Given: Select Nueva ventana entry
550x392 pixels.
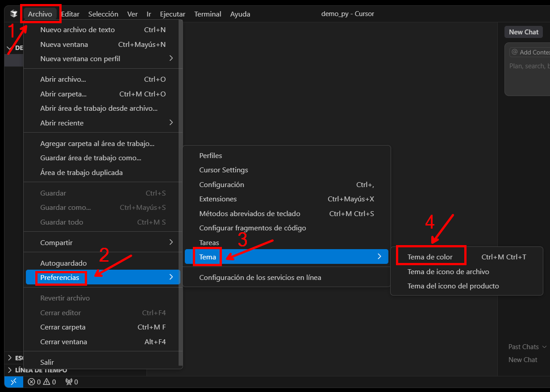Looking at the screenshot, I should [x=103, y=44].
